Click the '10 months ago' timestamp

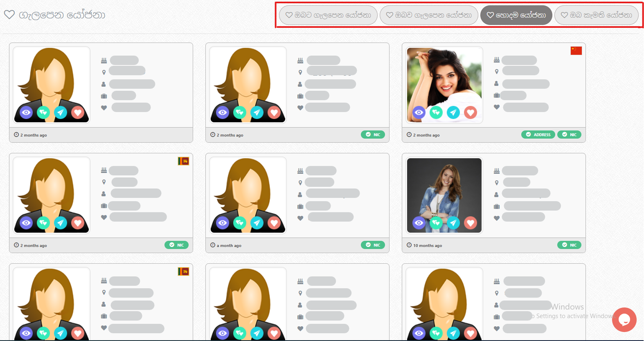[x=428, y=246]
